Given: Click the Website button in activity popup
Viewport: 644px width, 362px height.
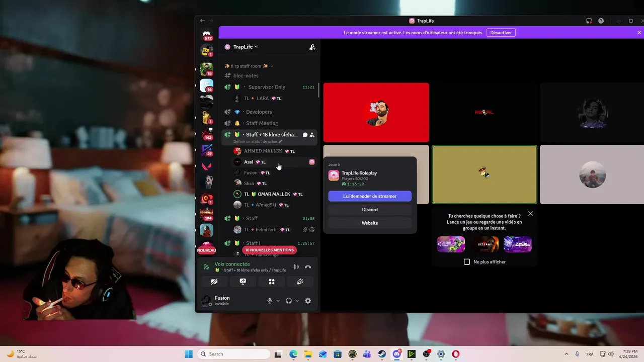Looking at the screenshot, I should (x=370, y=223).
